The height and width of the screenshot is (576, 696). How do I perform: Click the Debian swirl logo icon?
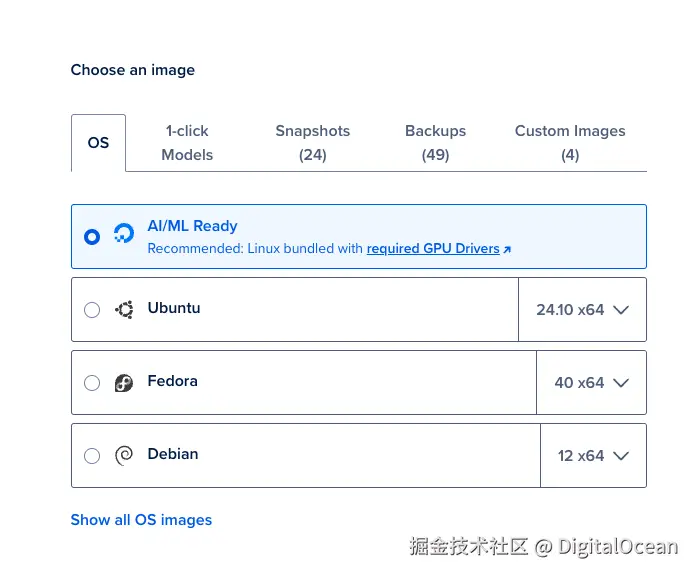coord(124,456)
